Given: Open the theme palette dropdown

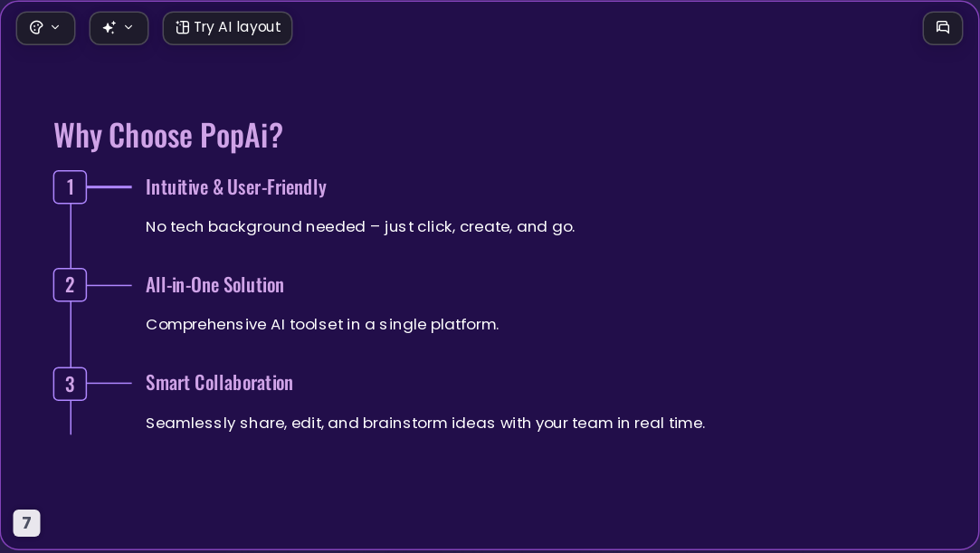Looking at the screenshot, I should tap(45, 28).
